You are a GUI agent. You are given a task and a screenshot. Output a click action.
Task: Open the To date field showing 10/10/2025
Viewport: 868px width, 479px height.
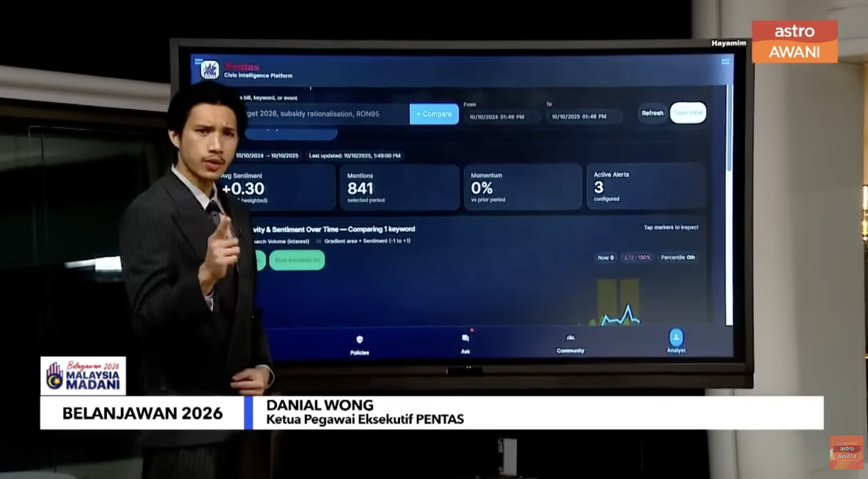584,116
